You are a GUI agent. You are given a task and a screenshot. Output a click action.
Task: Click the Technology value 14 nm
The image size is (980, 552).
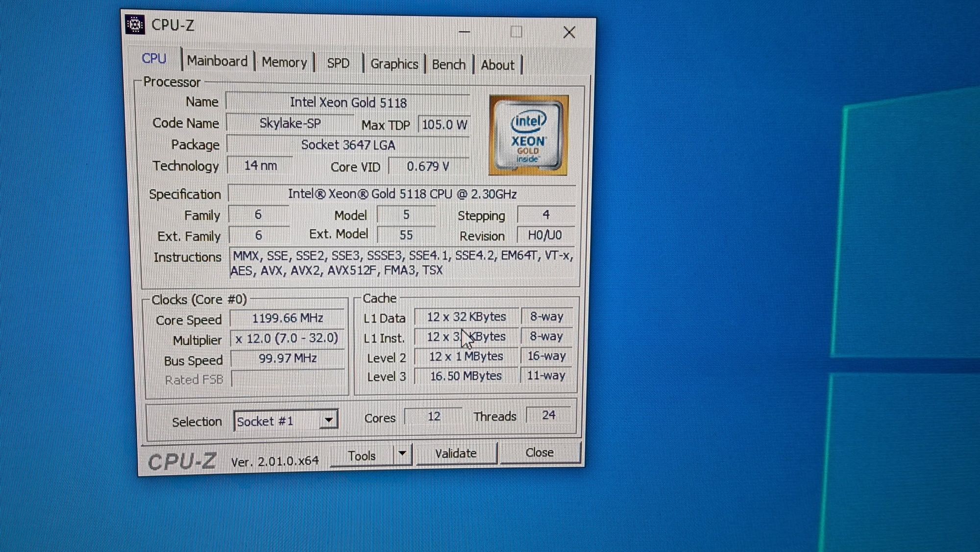pyautogui.click(x=260, y=166)
